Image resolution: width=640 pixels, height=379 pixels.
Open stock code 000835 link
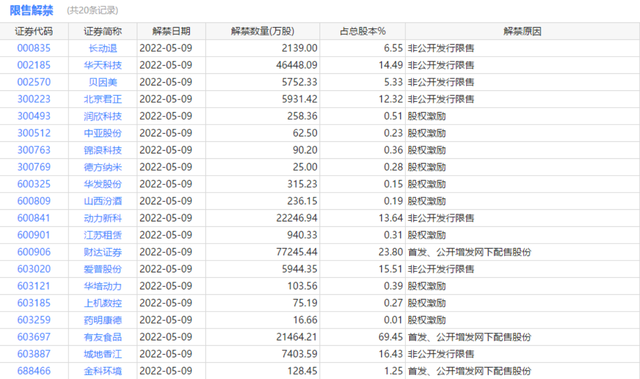pyautogui.click(x=34, y=48)
